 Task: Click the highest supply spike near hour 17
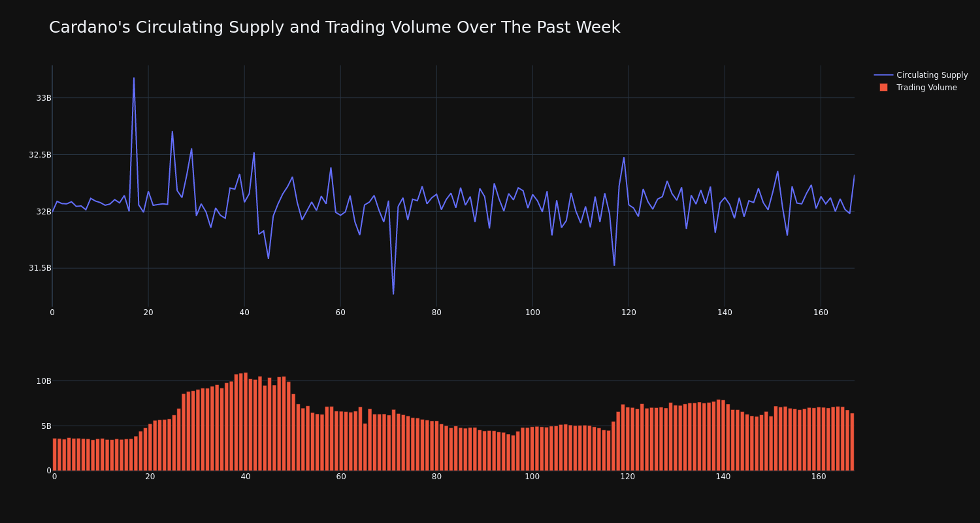[134, 78]
